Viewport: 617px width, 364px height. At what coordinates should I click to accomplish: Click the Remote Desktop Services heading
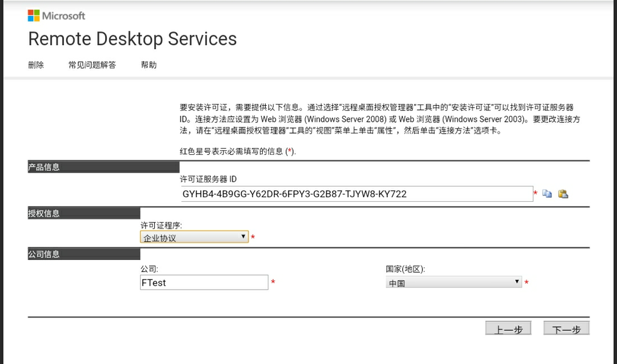coord(133,39)
